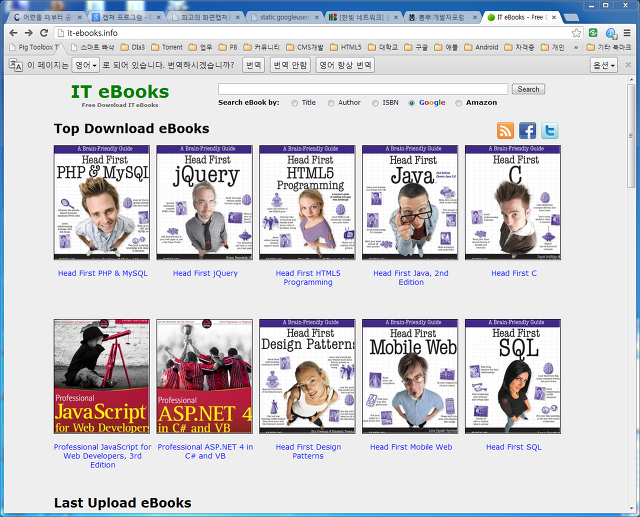
Task: Open the 구글 bookmark folder
Action: click(x=416, y=47)
